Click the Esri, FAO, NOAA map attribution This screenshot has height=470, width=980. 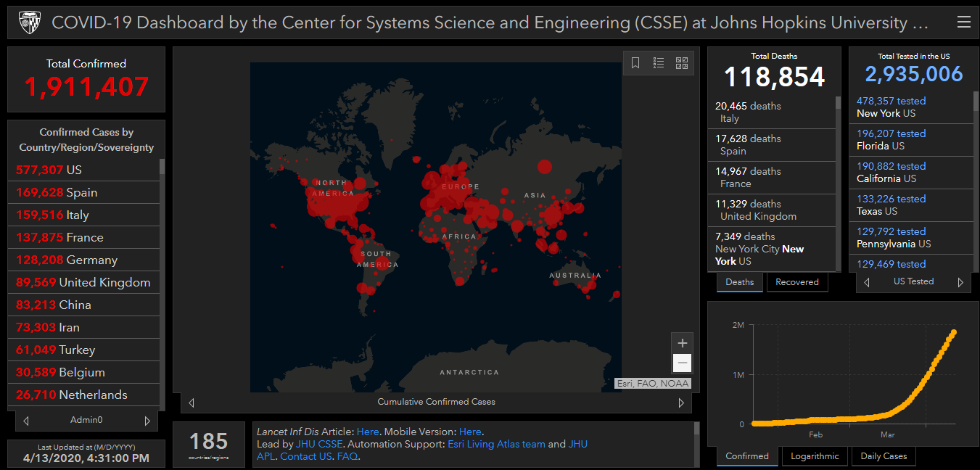(x=653, y=384)
